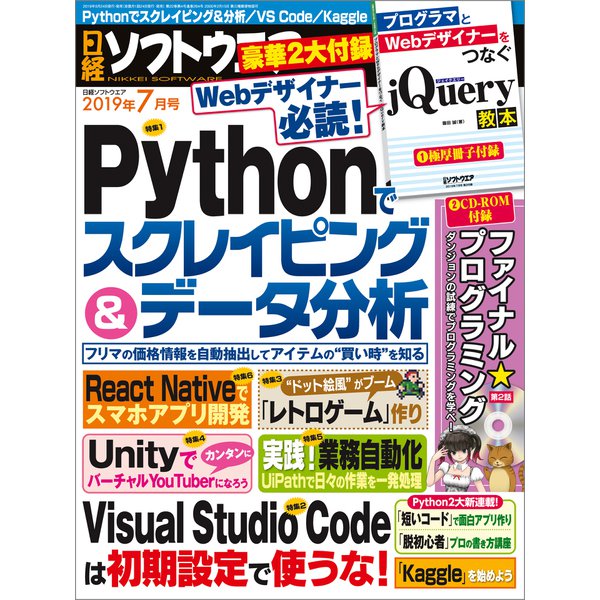
Task: Click the カンタンに pink bubble
Action: 228,455
